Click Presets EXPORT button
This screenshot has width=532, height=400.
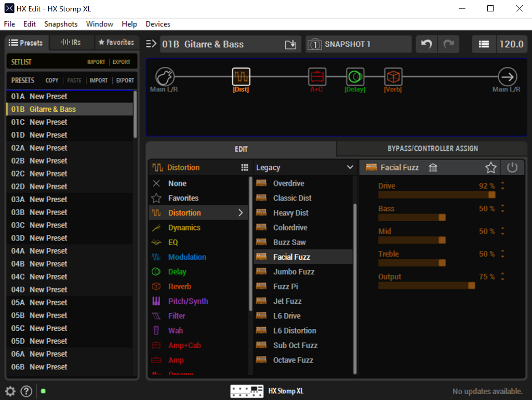[x=125, y=81]
